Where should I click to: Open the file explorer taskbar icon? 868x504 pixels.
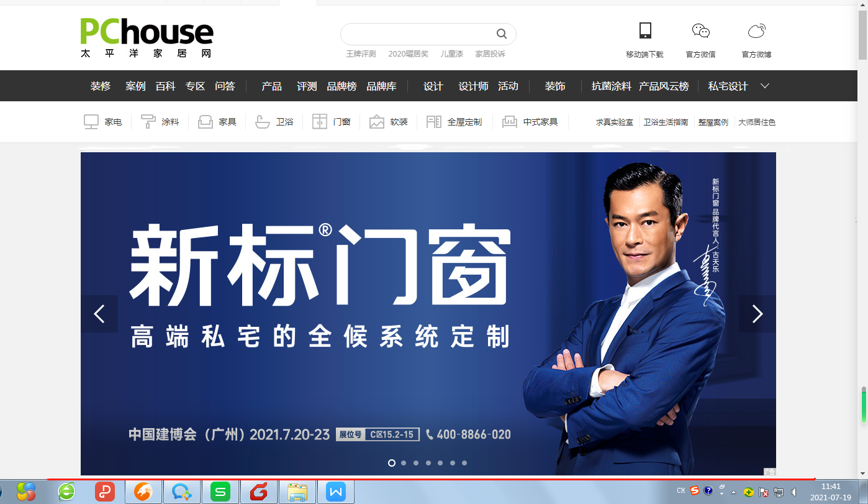coord(297,492)
